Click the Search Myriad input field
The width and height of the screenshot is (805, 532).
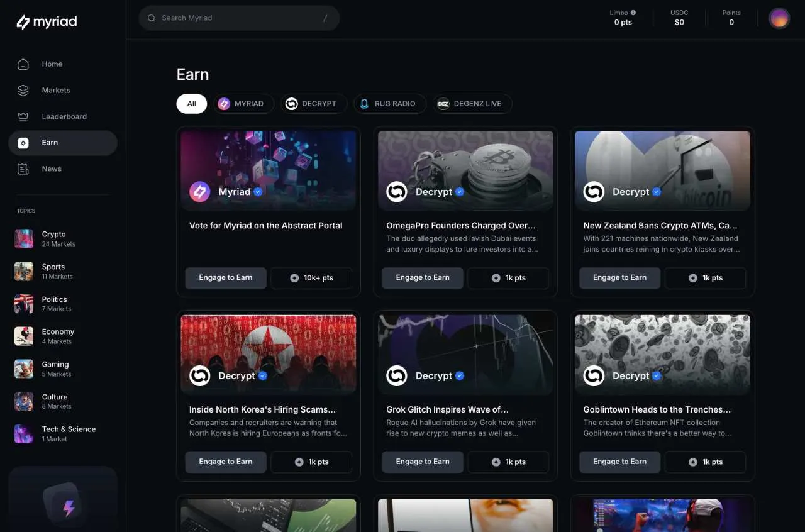tap(239, 18)
